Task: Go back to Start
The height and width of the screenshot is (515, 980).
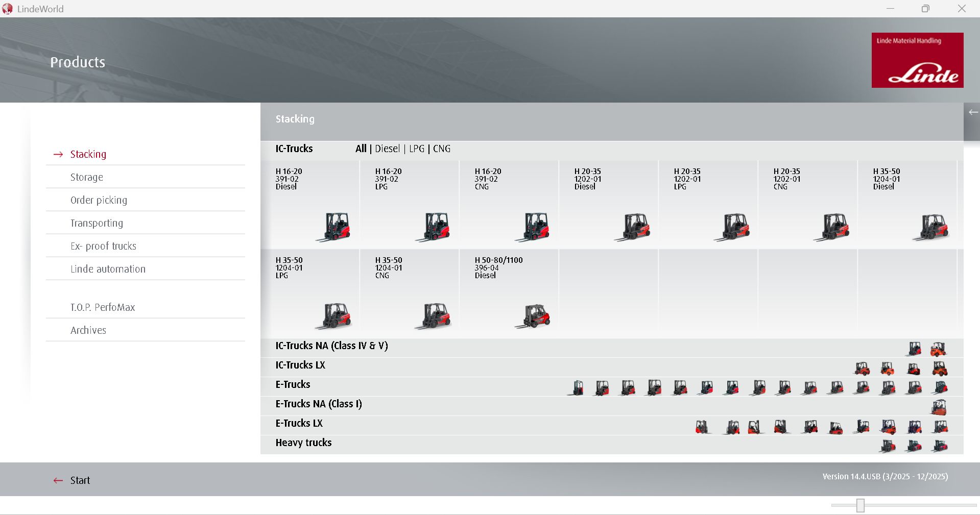Action: point(80,480)
